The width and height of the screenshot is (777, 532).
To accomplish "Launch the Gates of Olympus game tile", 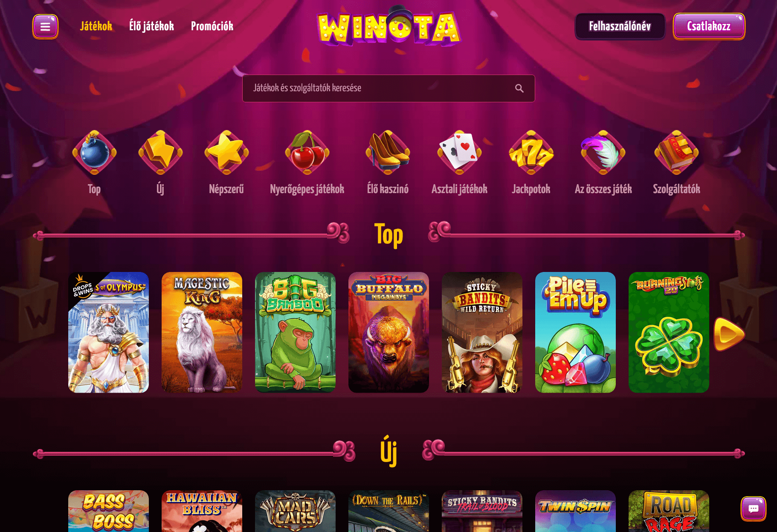I will (108, 332).
